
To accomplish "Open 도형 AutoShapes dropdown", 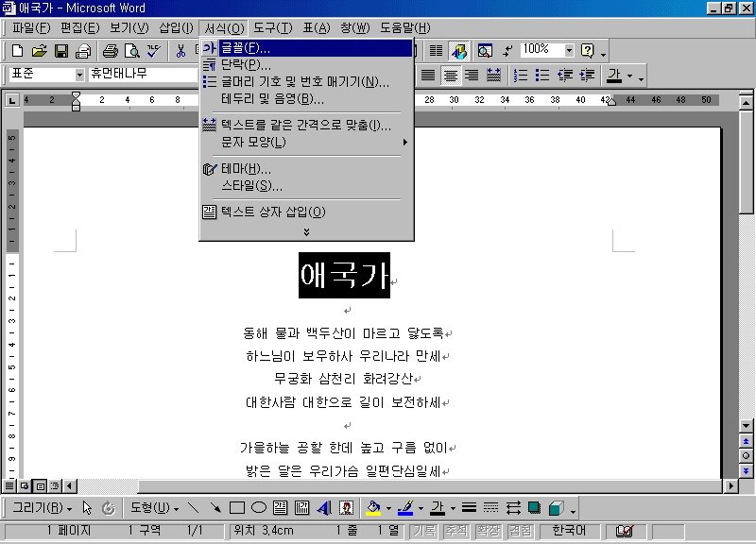I will pyautogui.click(x=155, y=507).
